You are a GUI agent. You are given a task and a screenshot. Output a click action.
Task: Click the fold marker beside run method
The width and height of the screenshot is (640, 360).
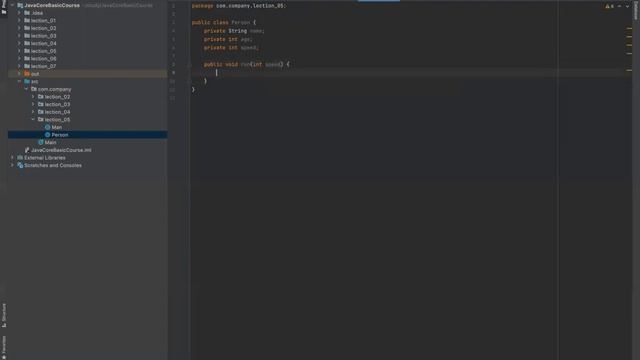coord(189,64)
